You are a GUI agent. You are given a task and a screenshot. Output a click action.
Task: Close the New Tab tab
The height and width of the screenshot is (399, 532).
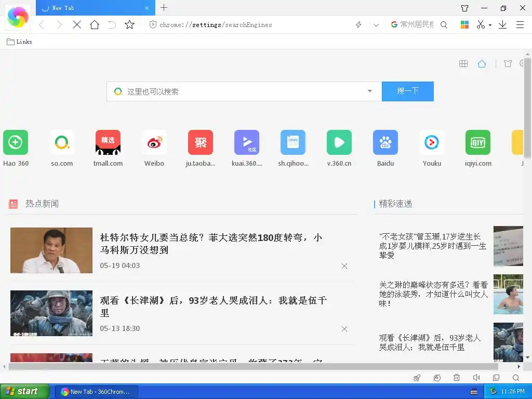147,8
